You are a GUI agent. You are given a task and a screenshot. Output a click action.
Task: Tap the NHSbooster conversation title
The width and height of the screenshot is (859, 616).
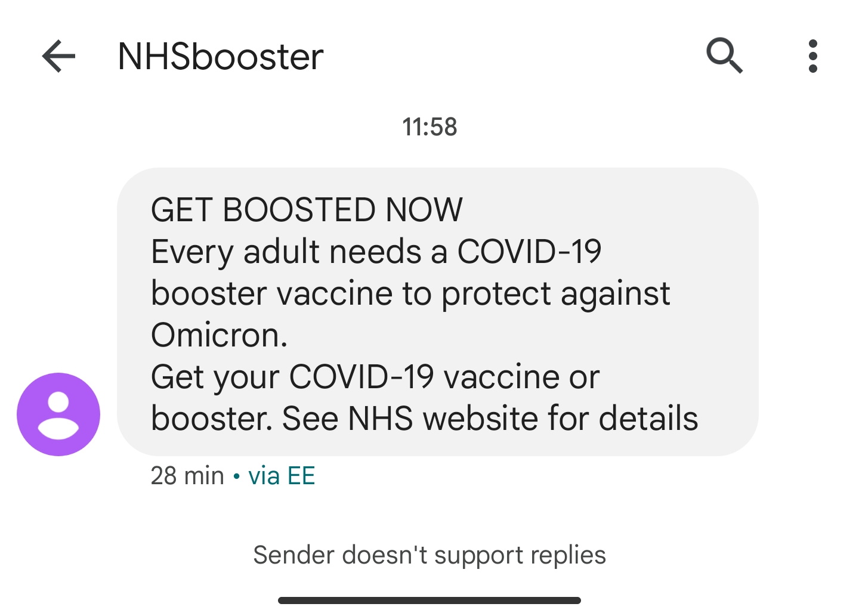[x=221, y=57]
